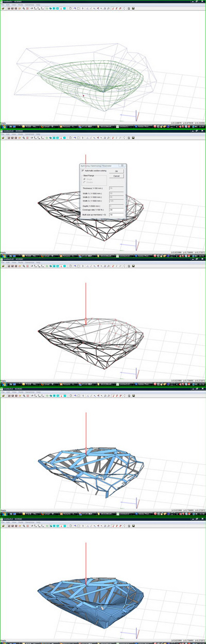Click the Coverage rate input field
The height and width of the screenshot is (644, 206).
point(116,210)
